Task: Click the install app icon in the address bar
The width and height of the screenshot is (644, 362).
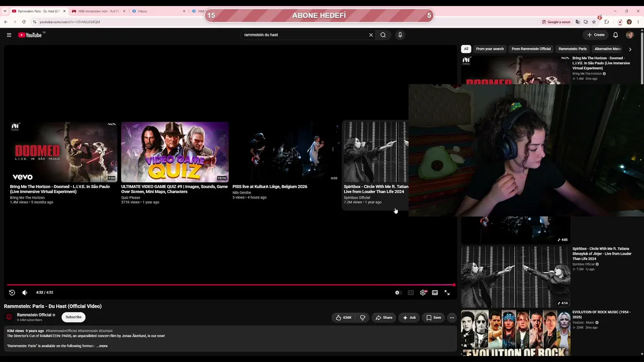Action: [x=586, y=22]
